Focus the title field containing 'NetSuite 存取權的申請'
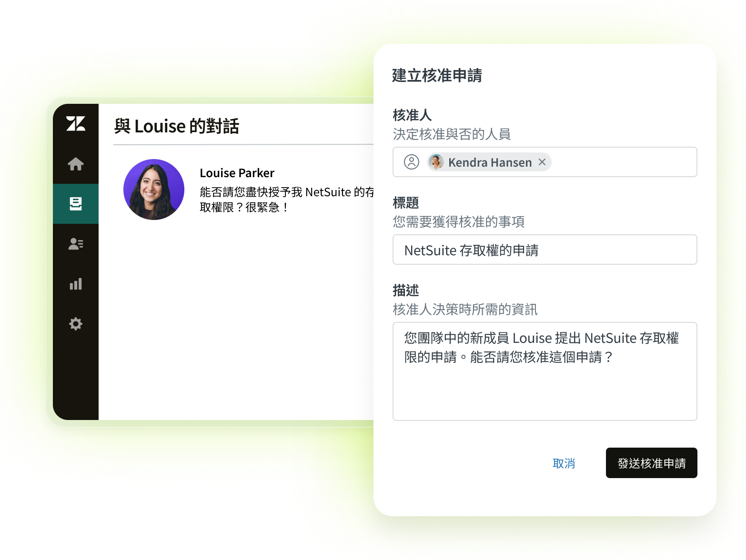 [x=544, y=250]
